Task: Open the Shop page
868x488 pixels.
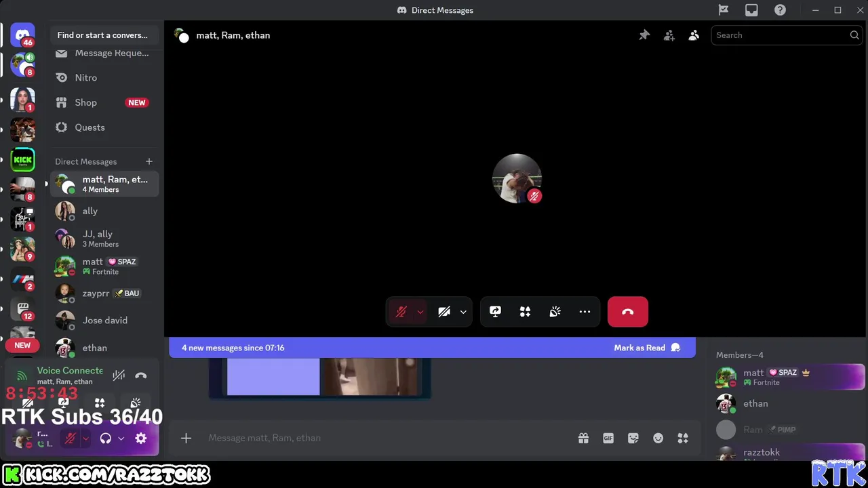Action: coord(104,102)
